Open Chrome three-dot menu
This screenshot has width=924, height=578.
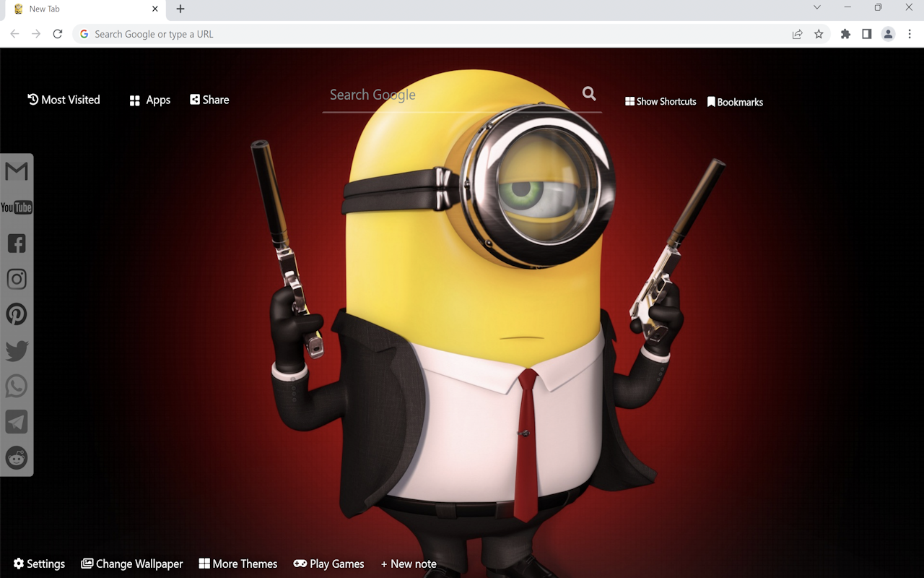pyautogui.click(x=910, y=34)
